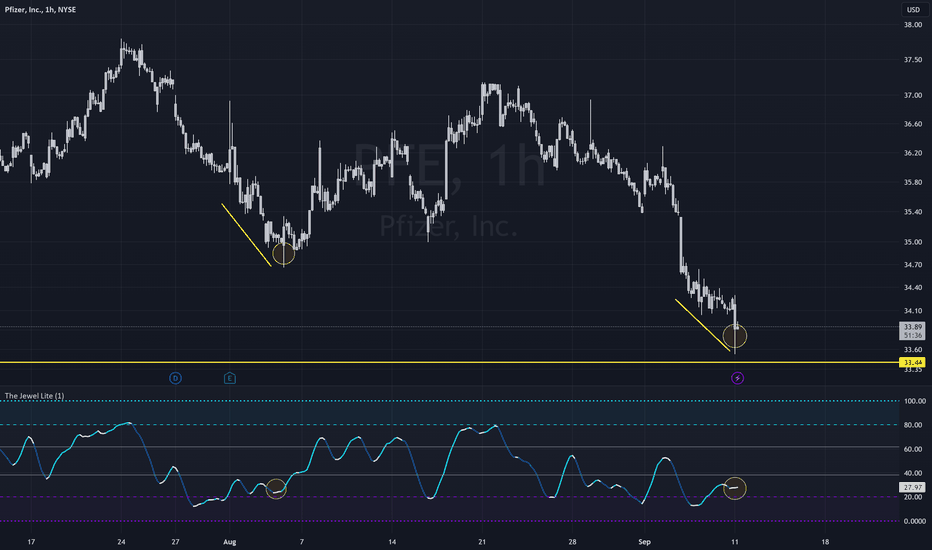Click the '11' date on time axis
This screenshot has width=932, height=550.
point(735,542)
